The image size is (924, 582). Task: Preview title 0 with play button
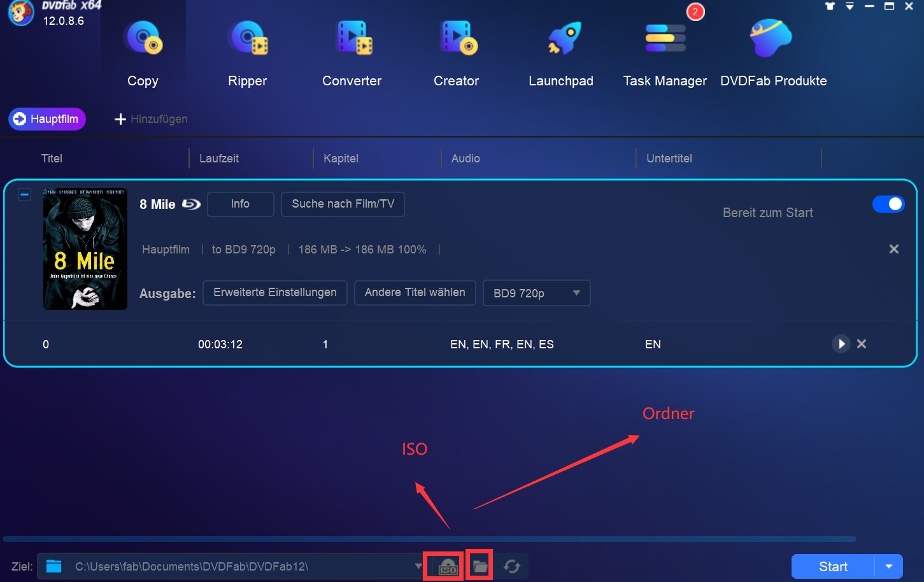[x=841, y=344]
